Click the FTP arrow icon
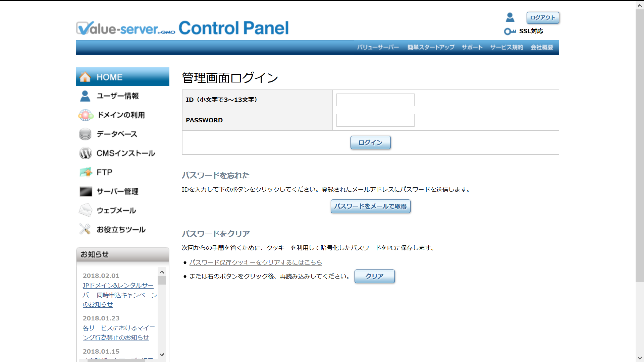 pos(86,172)
